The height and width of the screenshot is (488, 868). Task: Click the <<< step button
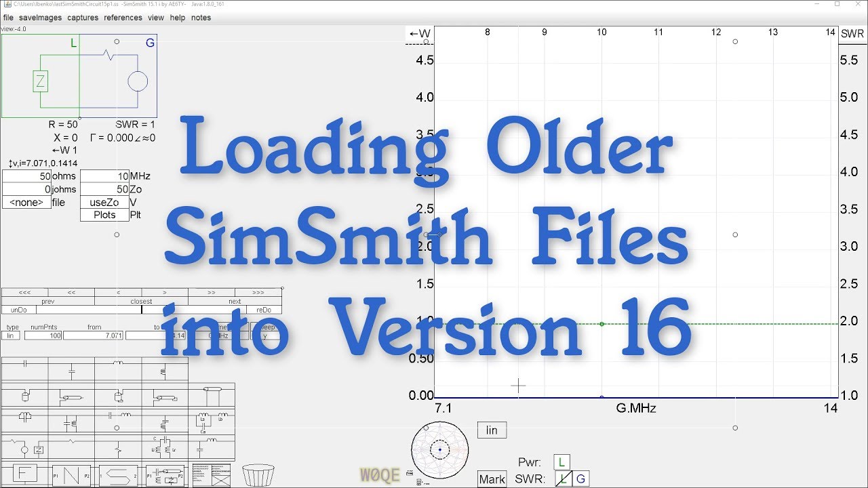click(25, 293)
